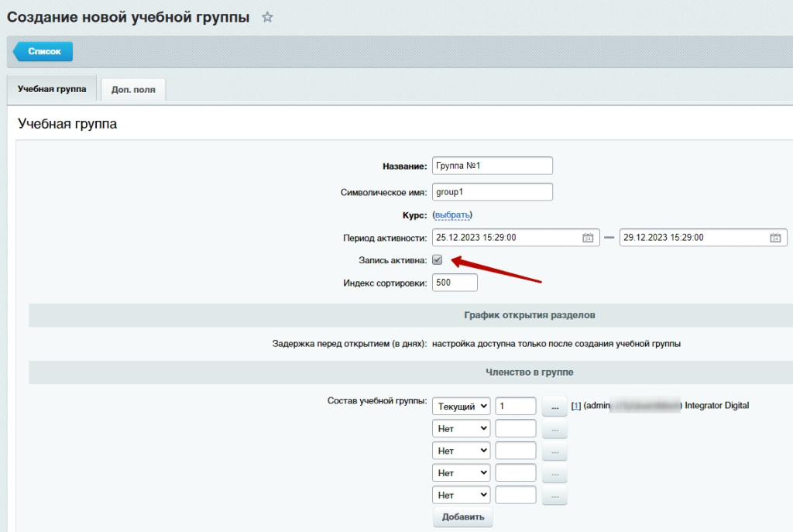
Task: Open calendar for activity period end date
Action: click(775, 238)
